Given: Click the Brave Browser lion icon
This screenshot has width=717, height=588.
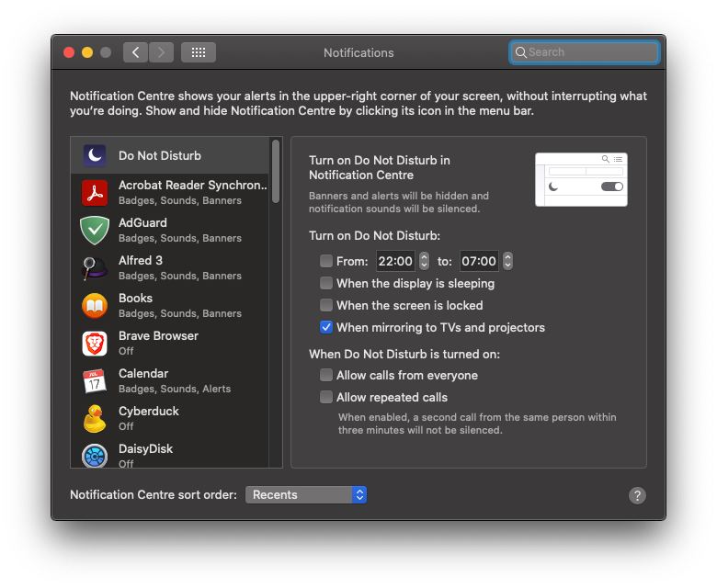Looking at the screenshot, I should click(95, 343).
